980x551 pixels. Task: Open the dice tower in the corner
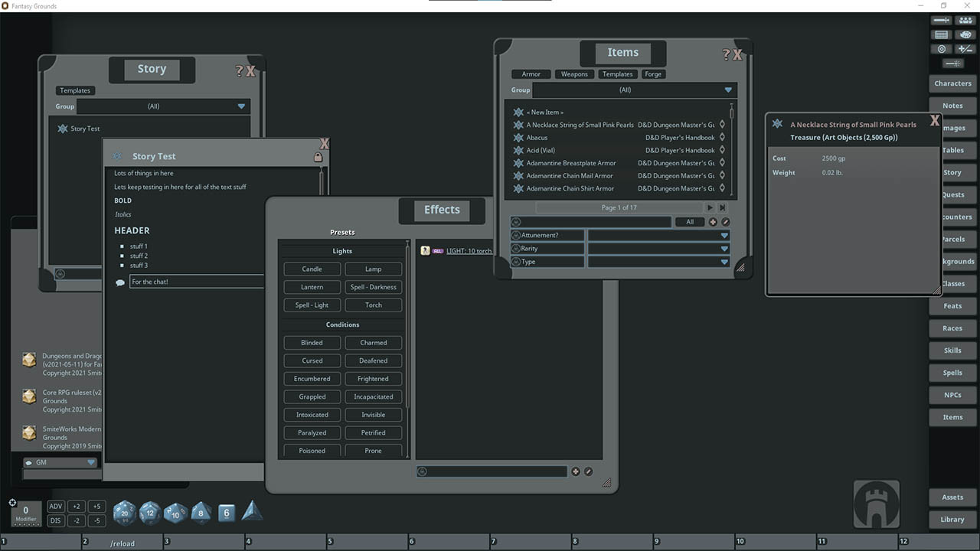876,504
